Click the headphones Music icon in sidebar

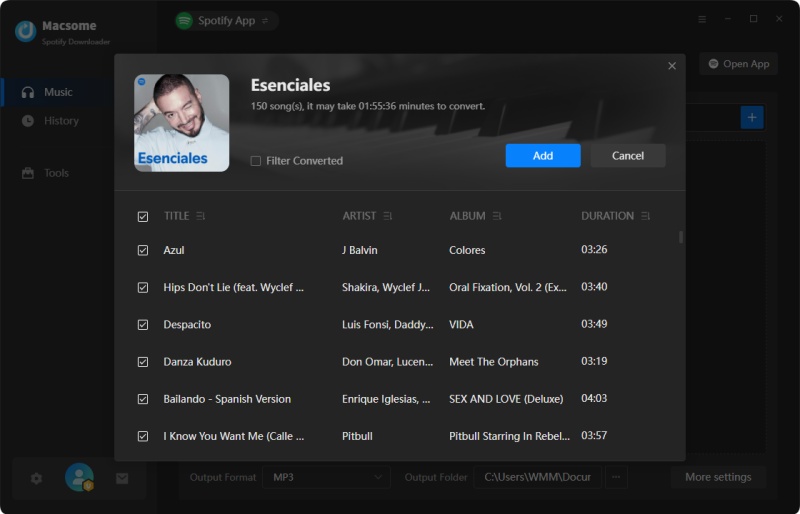tap(28, 92)
